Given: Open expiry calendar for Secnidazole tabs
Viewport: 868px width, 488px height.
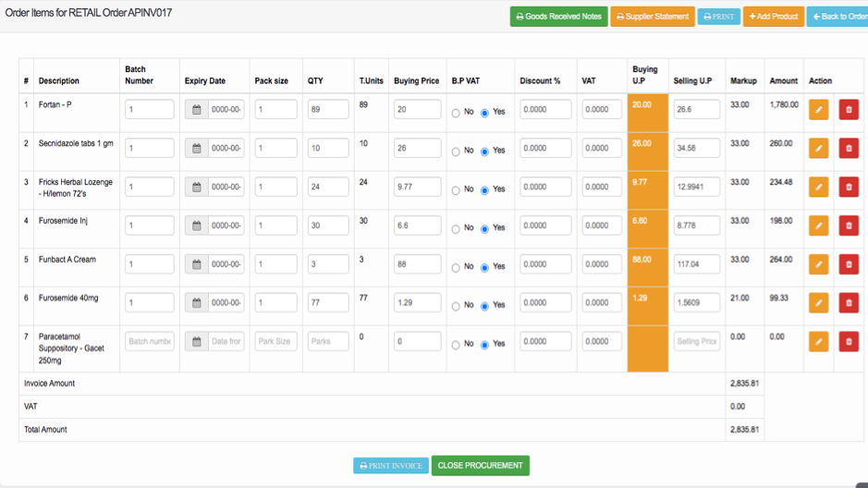Looking at the screenshot, I should click(197, 148).
